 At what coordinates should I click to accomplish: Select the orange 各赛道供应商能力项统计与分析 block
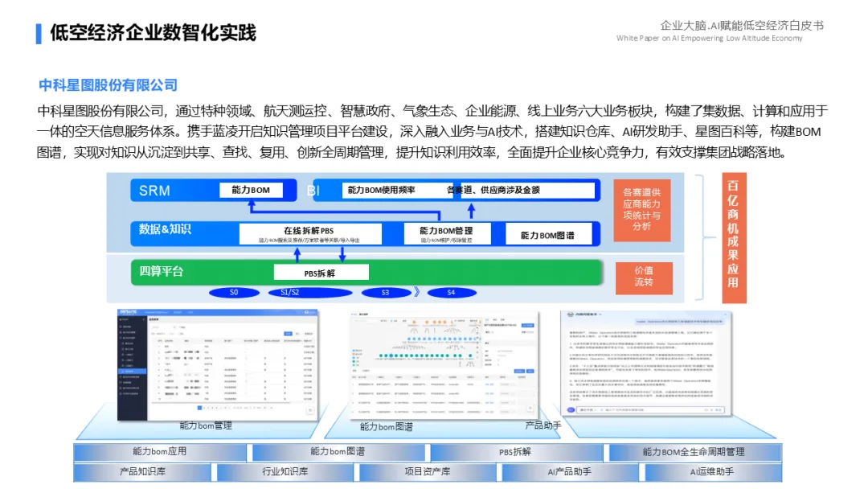pos(641,210)
